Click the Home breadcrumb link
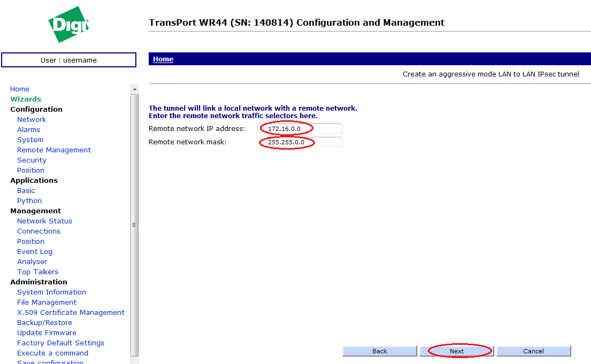The image size is (591, 364). 163,59
